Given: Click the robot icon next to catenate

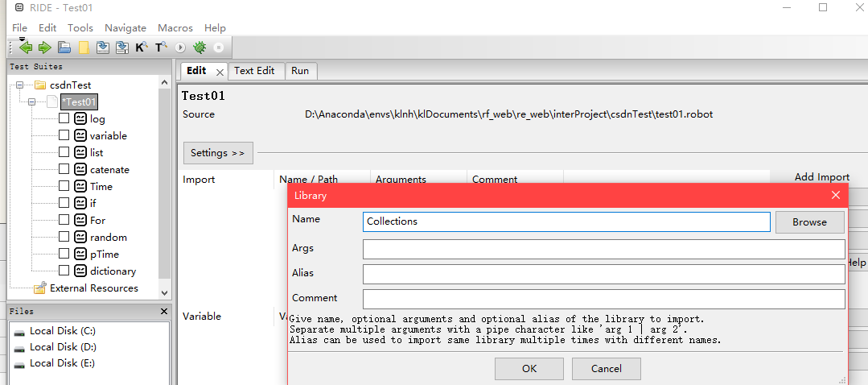Looking at the screenshot, I should coord(80,169).
